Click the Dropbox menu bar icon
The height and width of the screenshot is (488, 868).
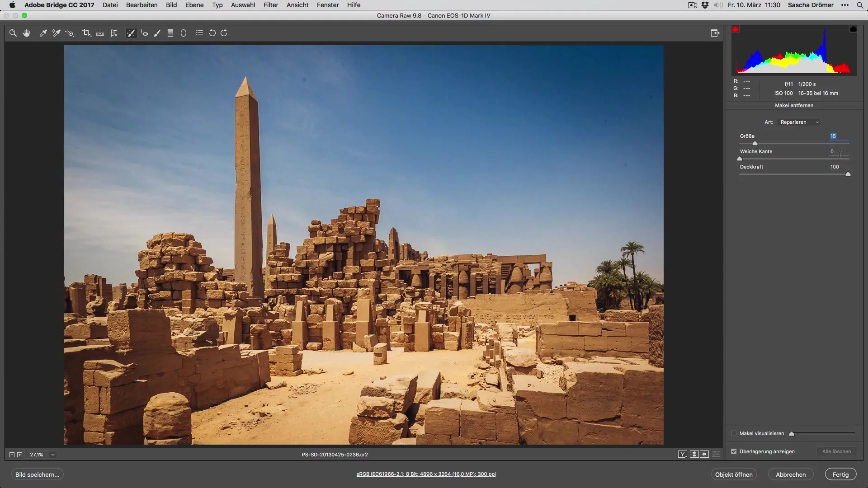[x=705, y=5]
